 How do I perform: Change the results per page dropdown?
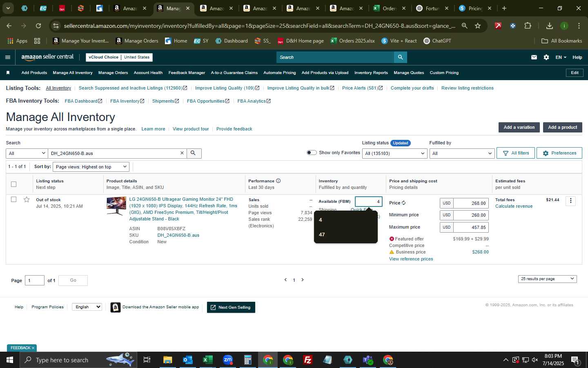coord(547,279)
